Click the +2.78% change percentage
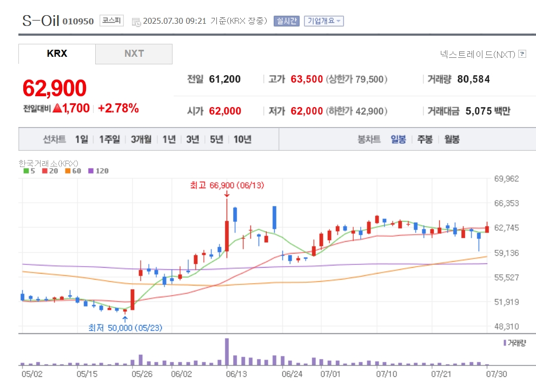The image size is (536, 392). (118, 108)
